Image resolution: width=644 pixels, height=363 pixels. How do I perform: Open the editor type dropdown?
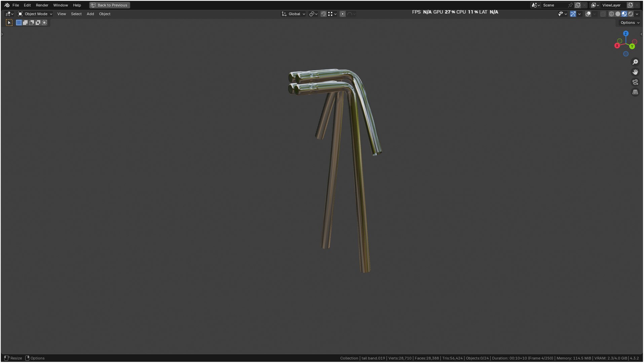tap(9, 14)
